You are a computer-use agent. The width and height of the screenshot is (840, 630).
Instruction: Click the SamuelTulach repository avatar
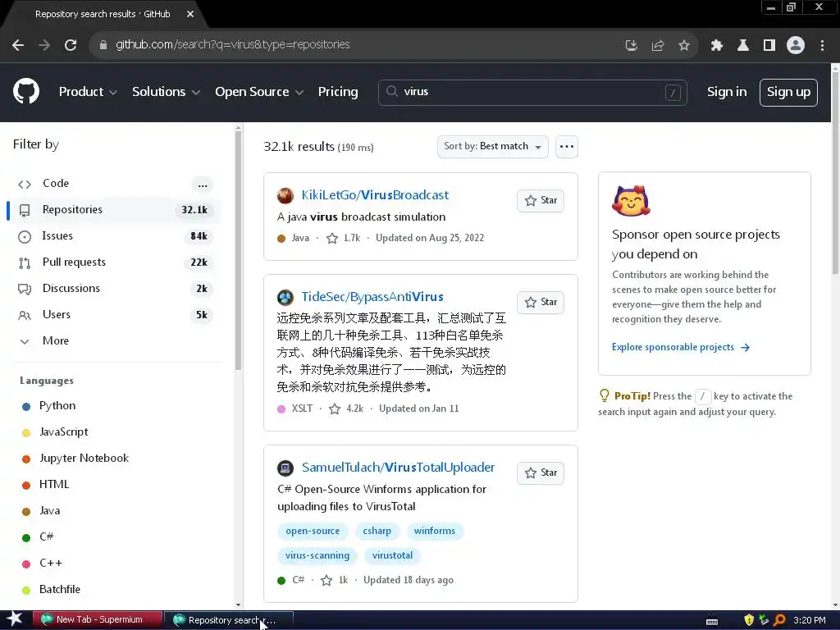click(285, 468)
